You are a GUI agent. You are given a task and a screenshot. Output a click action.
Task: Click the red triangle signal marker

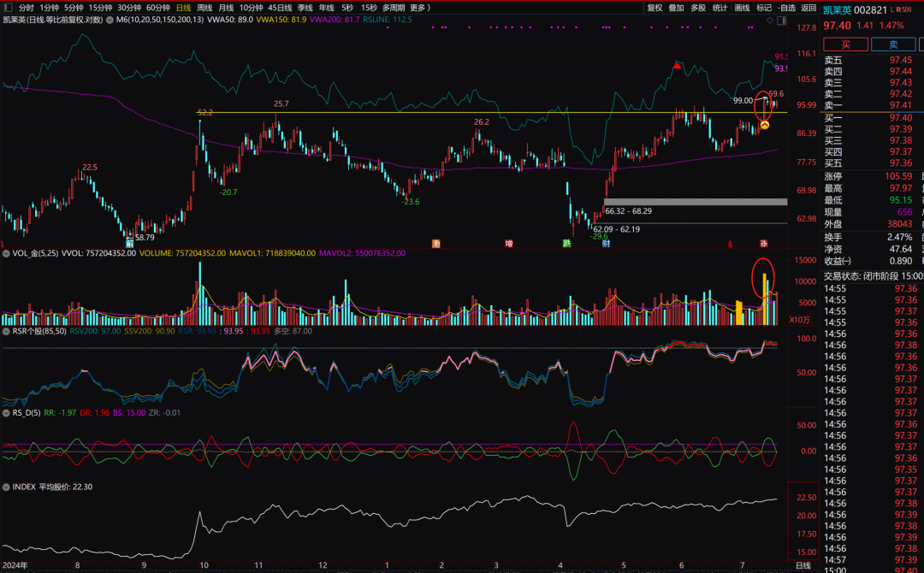(677, 65)
